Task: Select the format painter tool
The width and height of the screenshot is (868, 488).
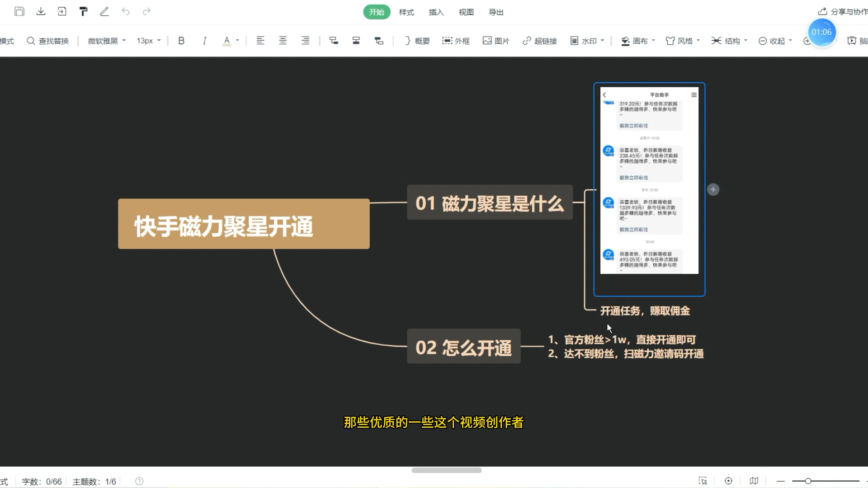Action: coord(83,11)
